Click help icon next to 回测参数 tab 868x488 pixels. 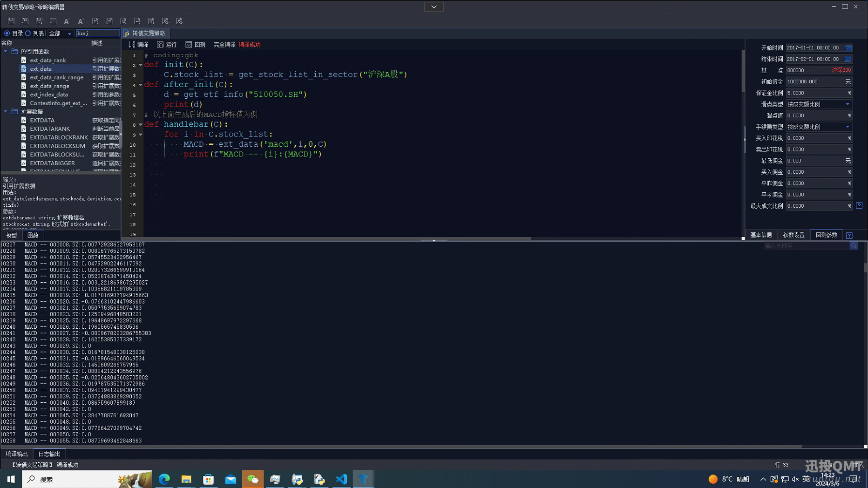[x=849, y=235]
